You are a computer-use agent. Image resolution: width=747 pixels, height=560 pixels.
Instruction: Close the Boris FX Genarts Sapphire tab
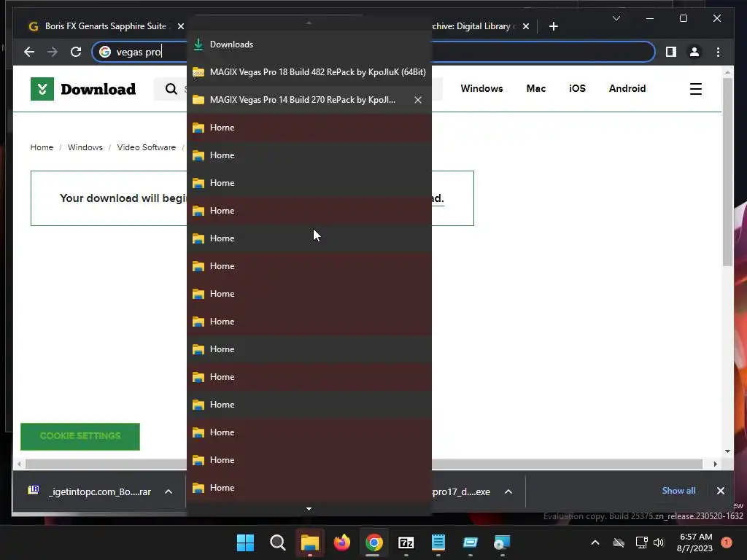181,27
